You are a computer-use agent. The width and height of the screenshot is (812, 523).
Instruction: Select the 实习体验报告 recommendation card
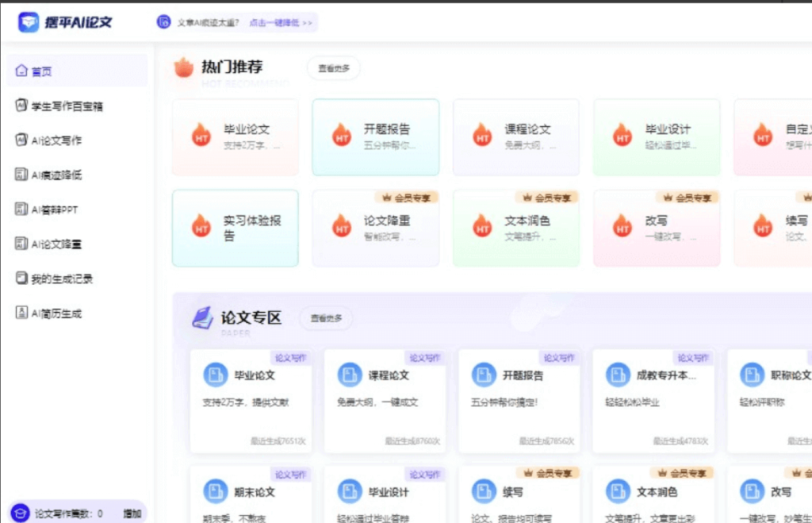pyautogui.click(x=236, y=228)
